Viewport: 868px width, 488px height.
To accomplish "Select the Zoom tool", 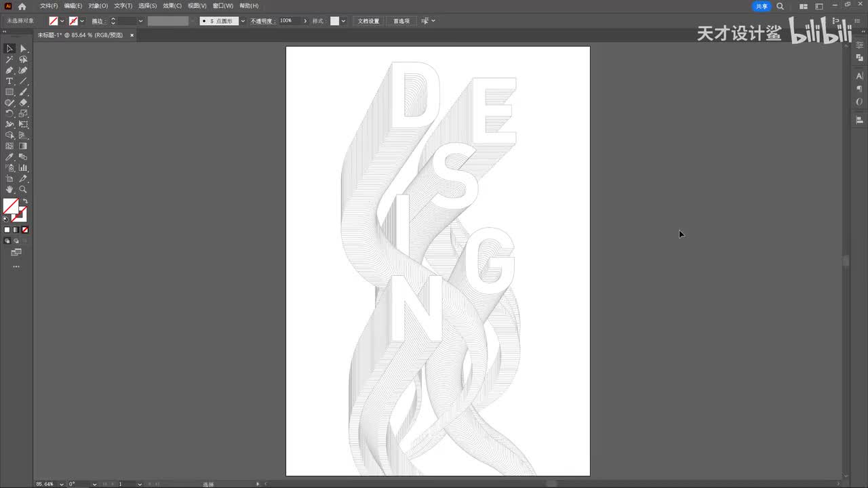I will click(x=23, y=190).
